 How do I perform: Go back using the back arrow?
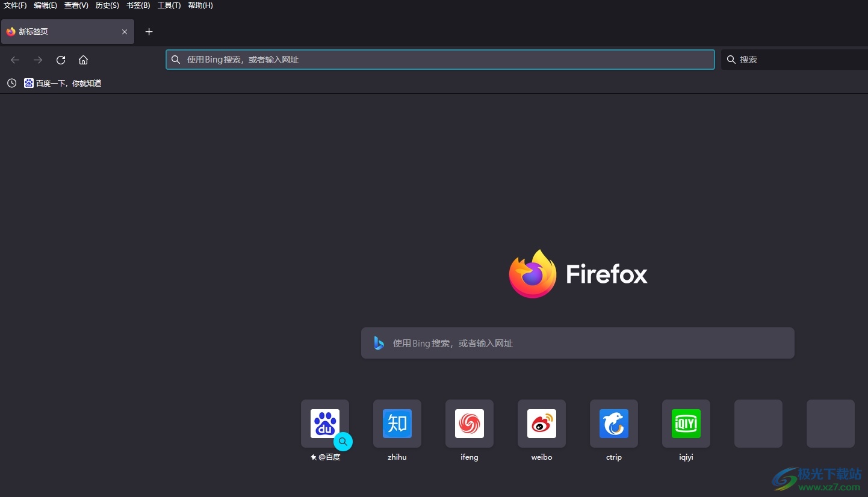click(15, 60)
